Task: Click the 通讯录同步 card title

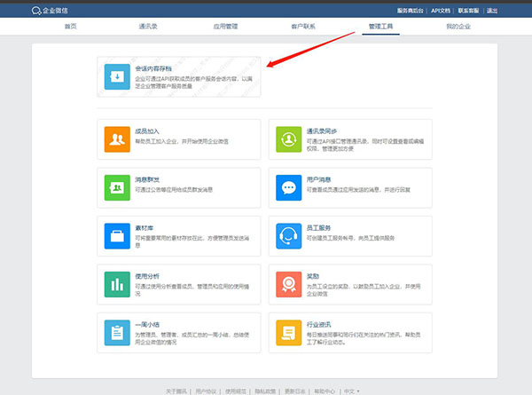Action: click(x=322, y=131)
